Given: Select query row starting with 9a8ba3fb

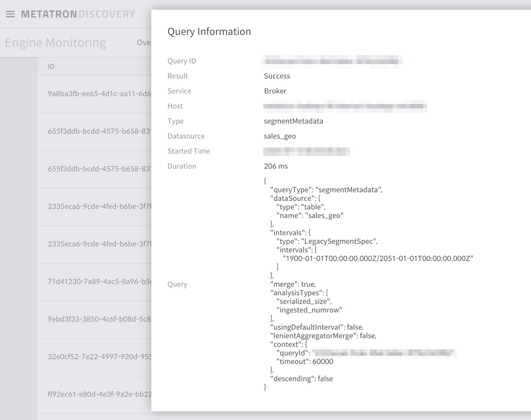Looking at the screenshot, I should pyautogui.click(x=95, y=94).
